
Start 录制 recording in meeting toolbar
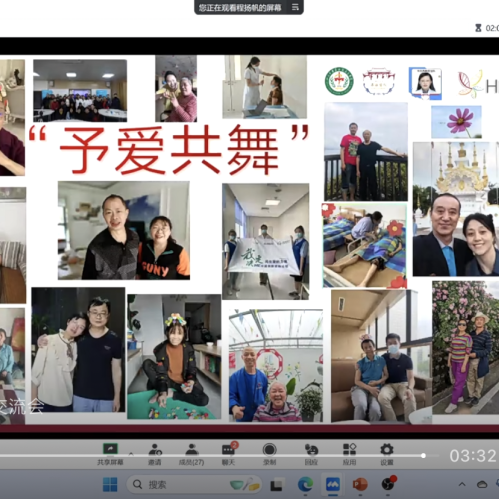[269, 454]
